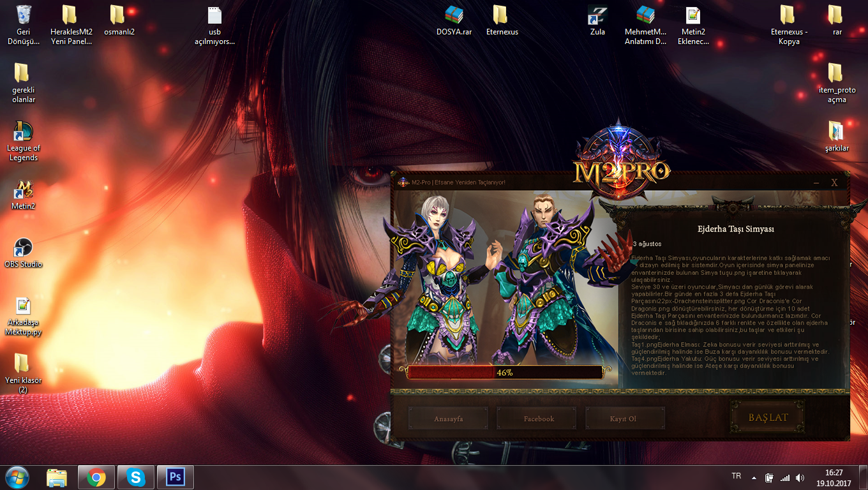The width and height of the screenshot is (868, 490).
Task: Select the MehmetM Anlatımı archive icon
Action: click(645, 24)
